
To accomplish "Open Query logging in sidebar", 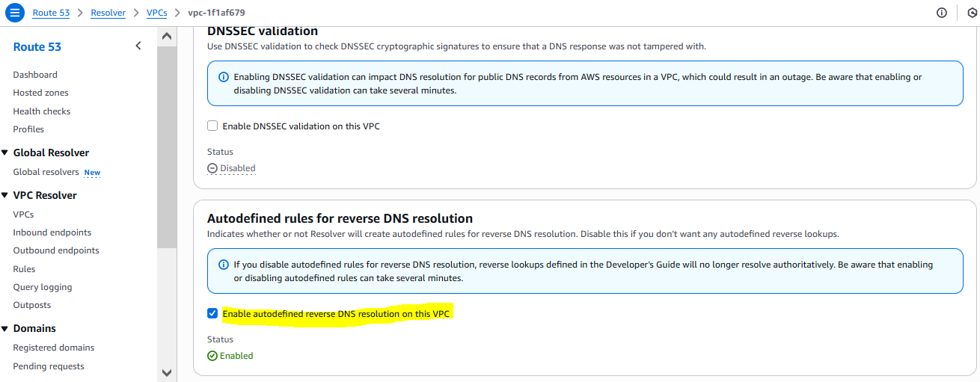I will (x=43, y=287).
